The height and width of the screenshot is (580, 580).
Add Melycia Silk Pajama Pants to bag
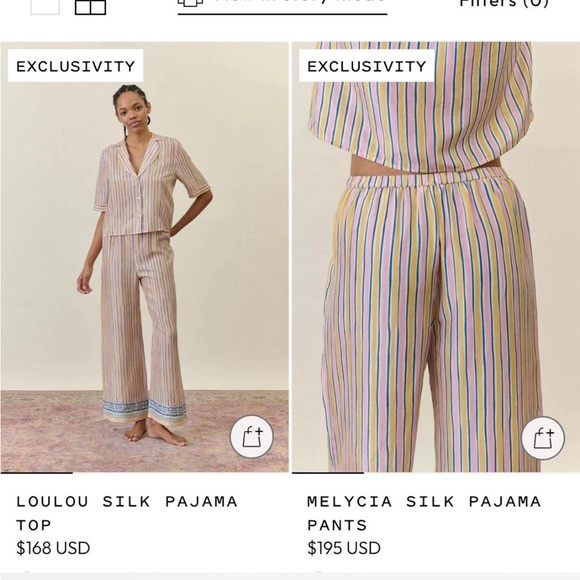coord(543,438)
